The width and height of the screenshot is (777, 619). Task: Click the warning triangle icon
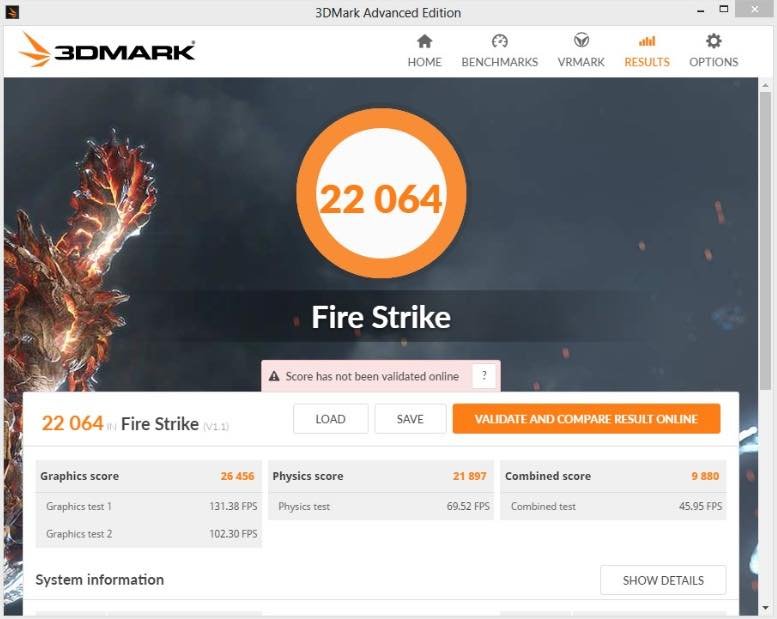tap(274, 377)
